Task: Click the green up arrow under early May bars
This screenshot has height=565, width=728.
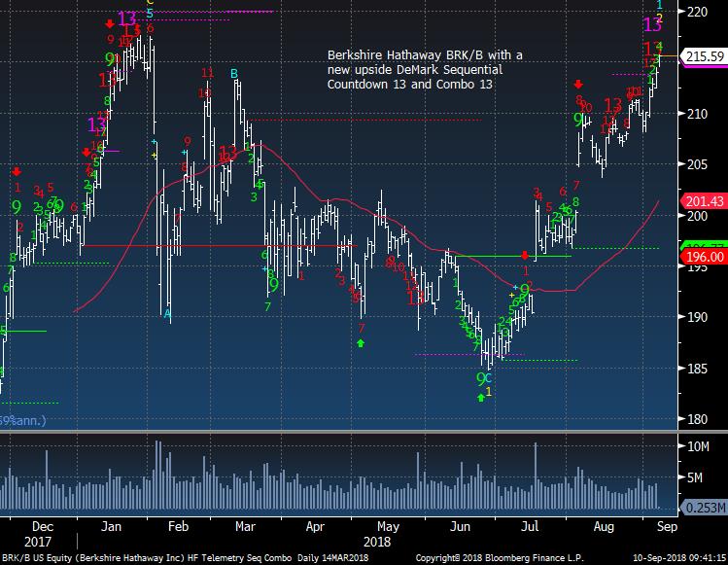Action: 361,343
